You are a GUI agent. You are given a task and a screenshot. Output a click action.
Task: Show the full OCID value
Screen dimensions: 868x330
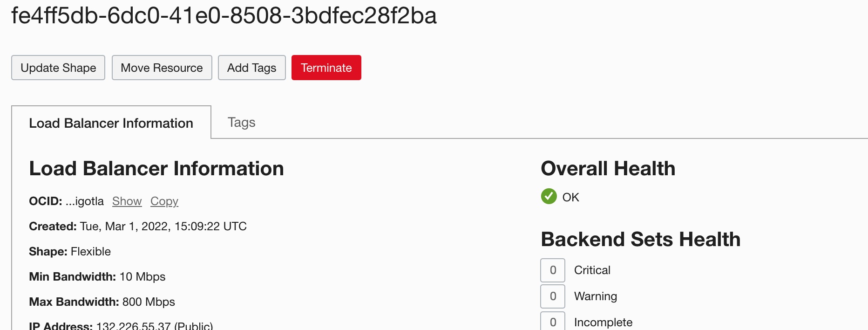pyautogui.click(x=127, y=201)
